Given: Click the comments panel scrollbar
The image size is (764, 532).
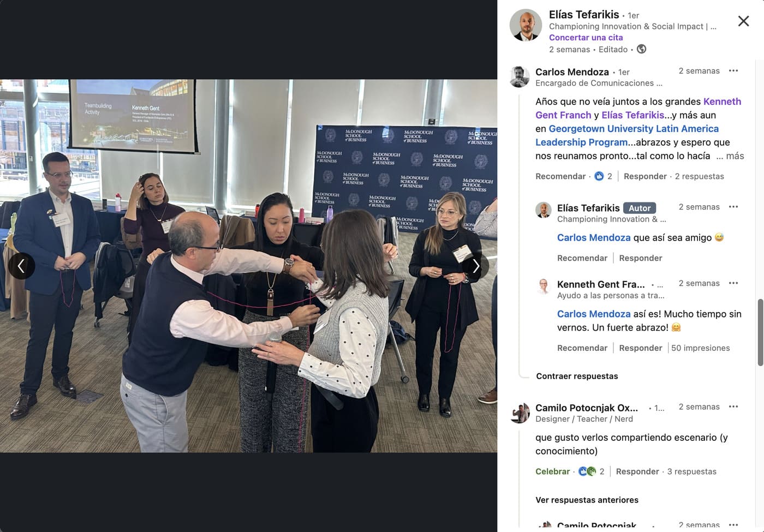Looking at the screenshot, I should tap(760, 332).
